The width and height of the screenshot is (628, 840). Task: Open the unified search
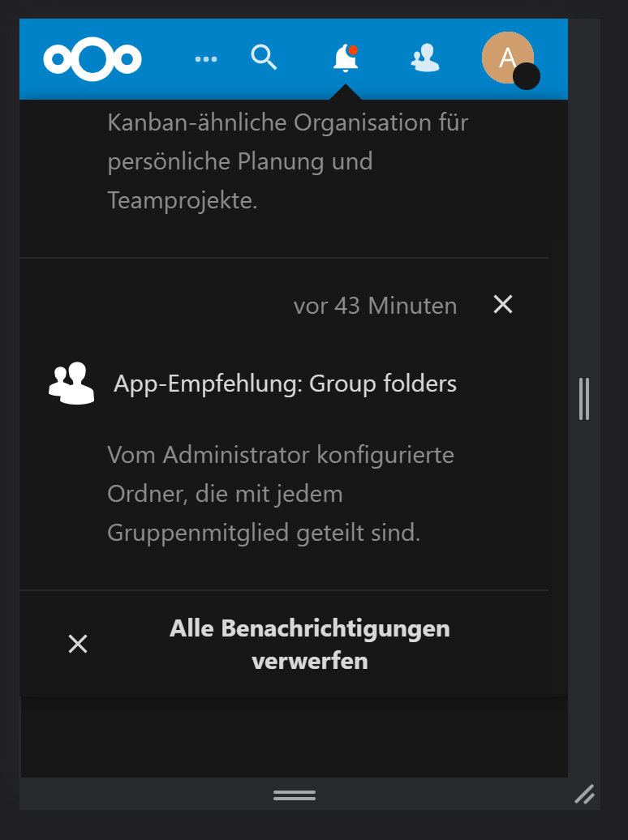click(x=264, y=58)
